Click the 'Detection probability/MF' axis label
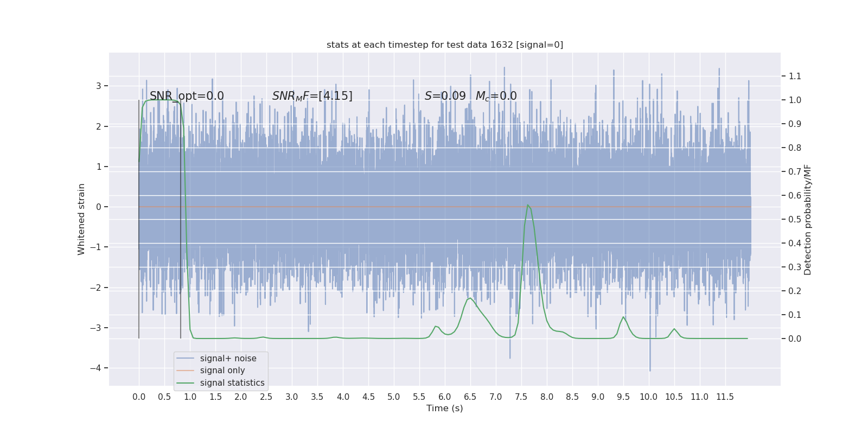This screenshot has height=434, width=868. (x=808, y=220)
